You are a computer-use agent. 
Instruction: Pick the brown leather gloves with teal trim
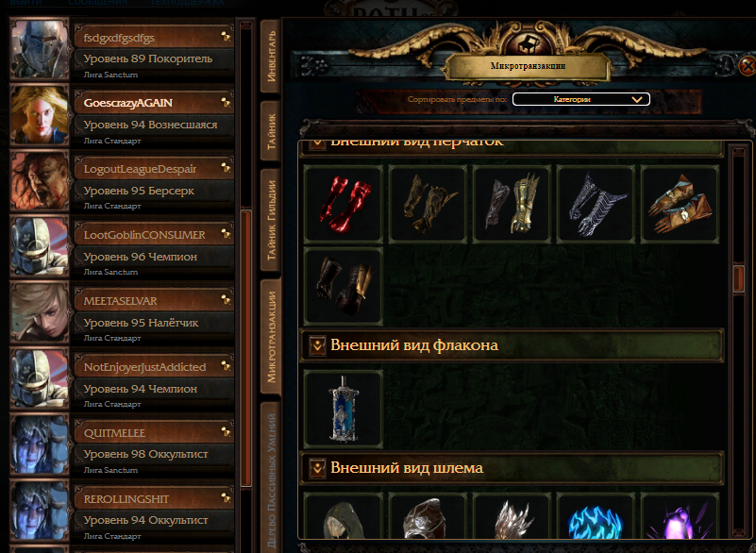tap(680, 204)
